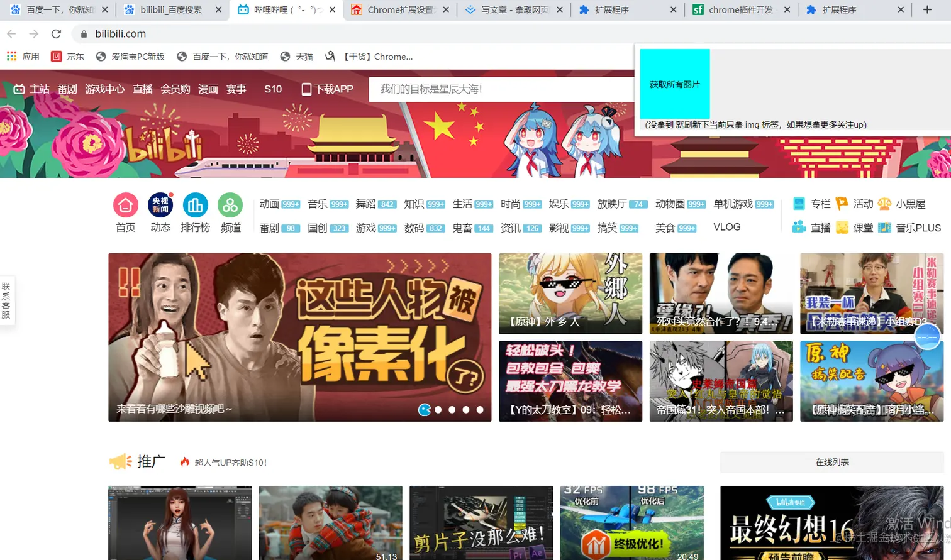Click the 在线列表 button
Screen dimensions: 951x560
832,462
